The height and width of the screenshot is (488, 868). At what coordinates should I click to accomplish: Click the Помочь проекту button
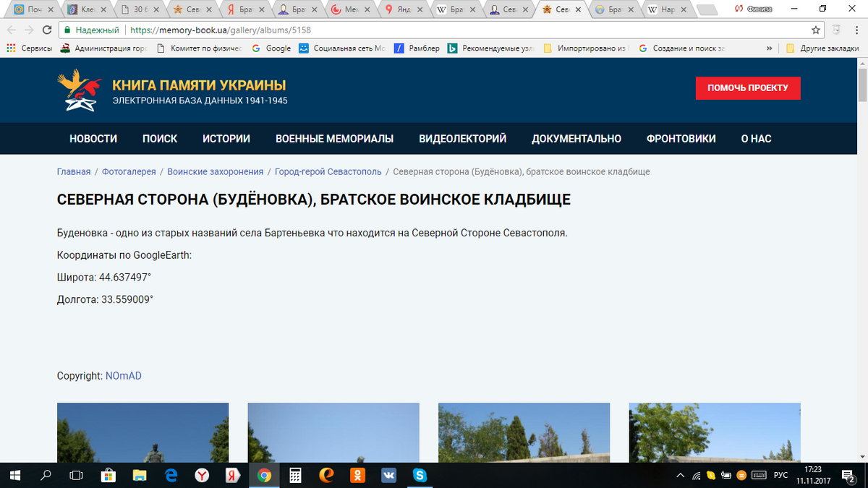coord(748,87)
